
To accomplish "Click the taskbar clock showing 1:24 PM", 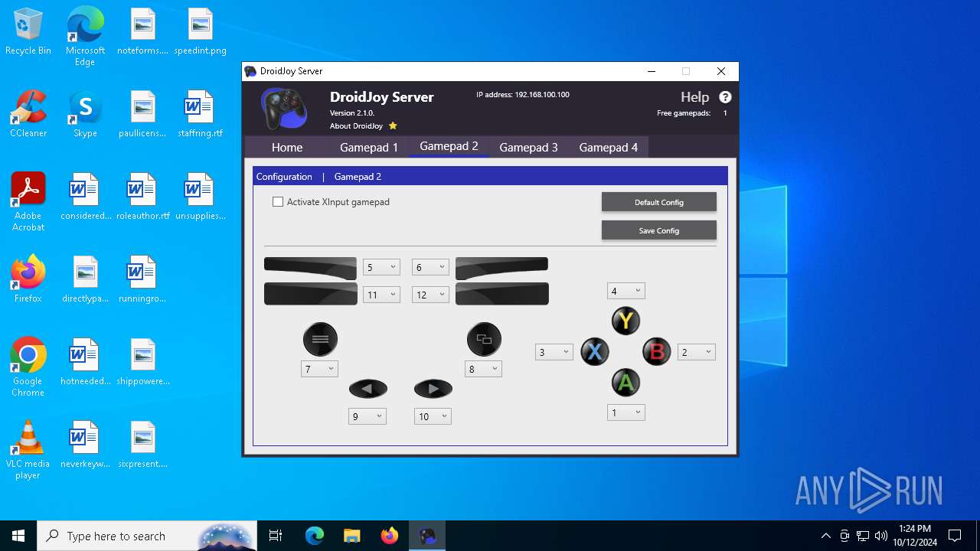I will pyautogui.click(x=915, y=536).
